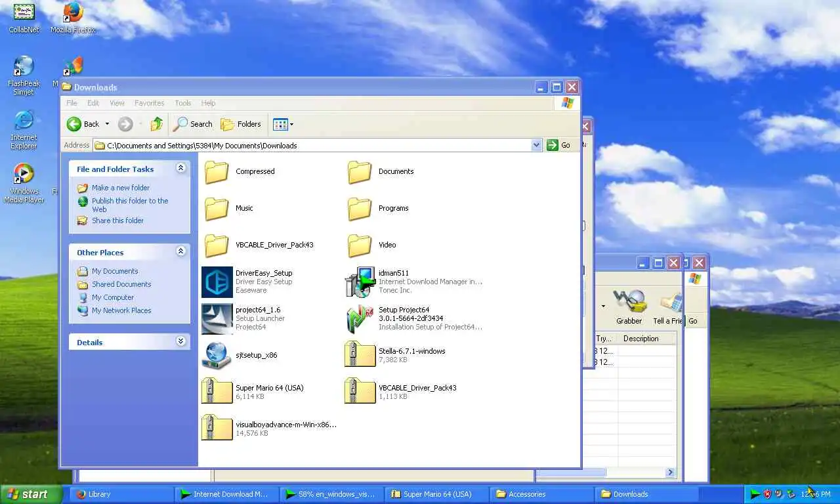Screen dimensions: 840x504
Task: Click the Go button next to address bar
Action: coord(559,145)
